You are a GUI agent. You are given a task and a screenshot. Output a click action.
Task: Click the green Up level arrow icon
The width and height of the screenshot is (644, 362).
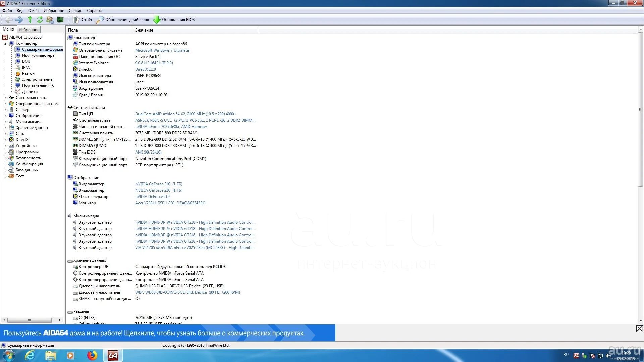30,20
